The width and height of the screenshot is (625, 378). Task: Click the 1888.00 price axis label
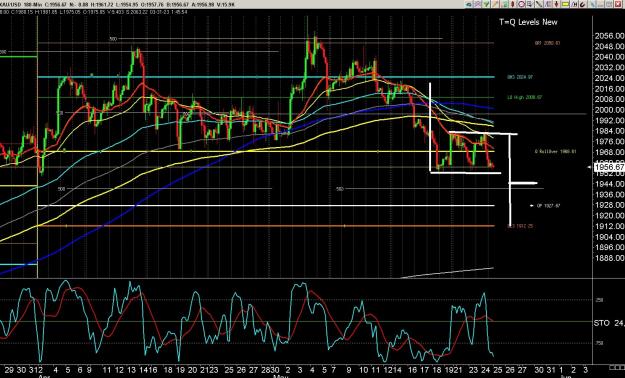[609, 258]
